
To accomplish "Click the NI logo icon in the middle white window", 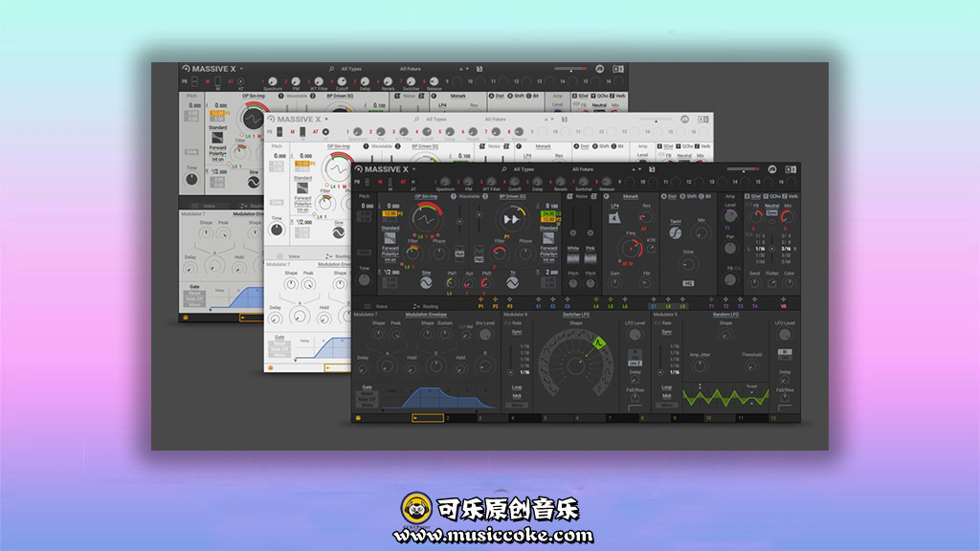I will pyautogui.click(x=685, y=120).
